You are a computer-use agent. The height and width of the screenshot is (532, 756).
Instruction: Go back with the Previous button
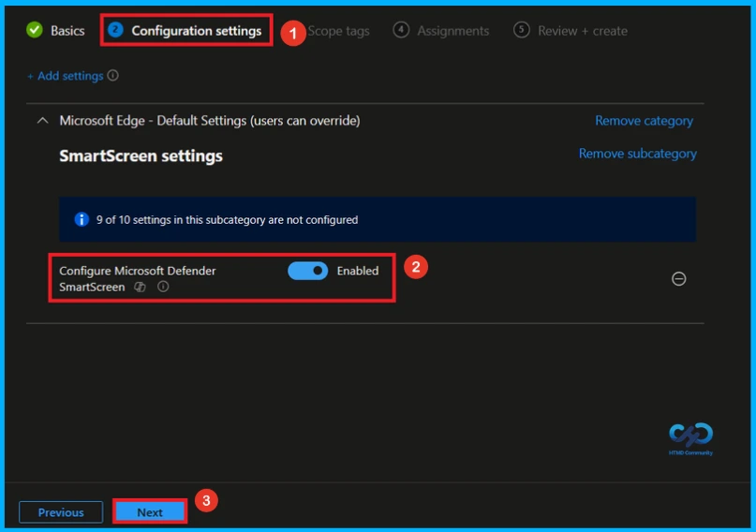pyautogui.click(x=61, y=511)
